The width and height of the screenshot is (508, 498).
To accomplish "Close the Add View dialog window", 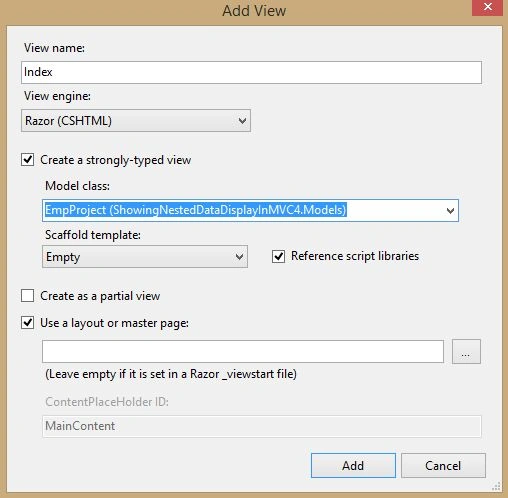I will pyautogui.click(x=487, y=7).
